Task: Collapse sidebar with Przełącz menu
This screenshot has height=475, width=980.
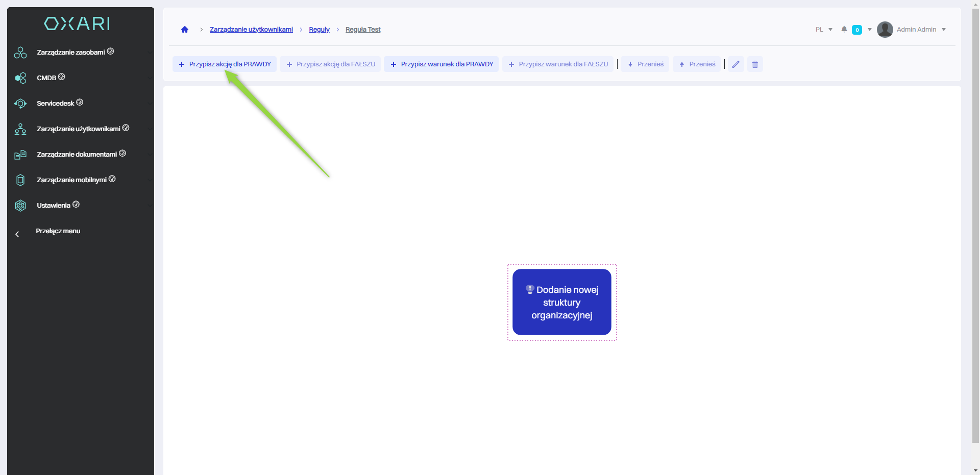Action: coord(58,231)
